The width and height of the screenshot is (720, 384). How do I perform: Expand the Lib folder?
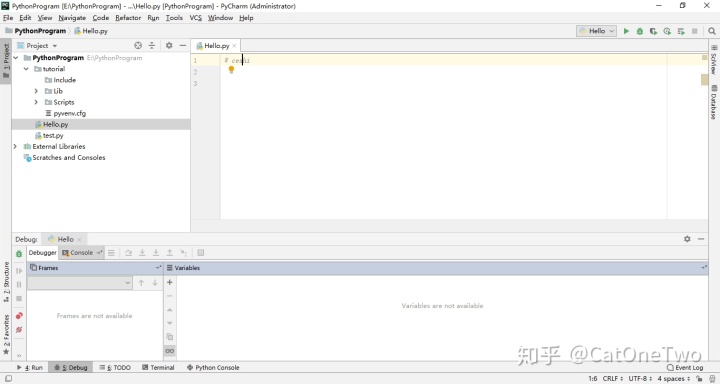click(x=36, y=91)
